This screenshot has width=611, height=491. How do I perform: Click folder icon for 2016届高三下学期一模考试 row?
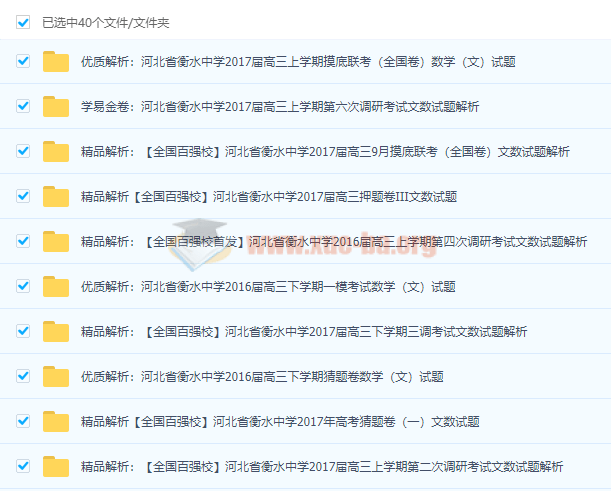click(x=56, y=286)
